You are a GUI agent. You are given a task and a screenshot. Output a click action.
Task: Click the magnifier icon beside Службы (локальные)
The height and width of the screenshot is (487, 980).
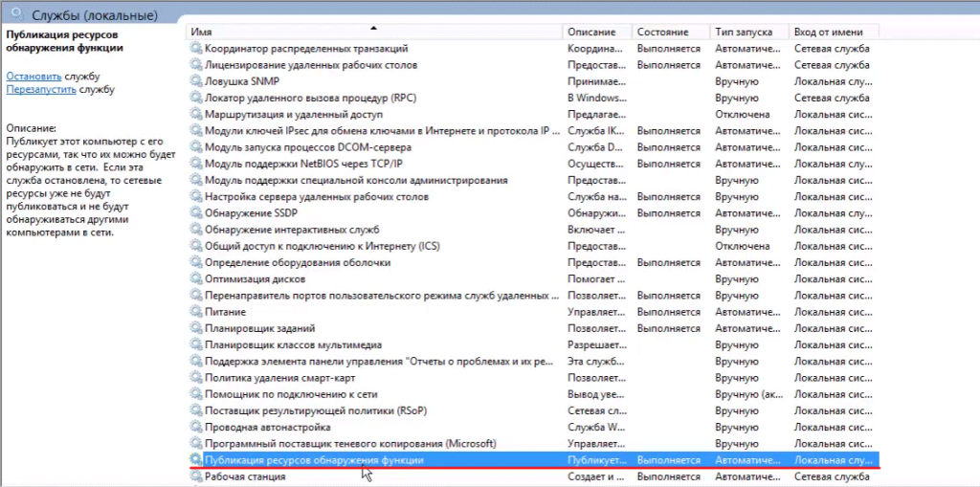point(14,15)
